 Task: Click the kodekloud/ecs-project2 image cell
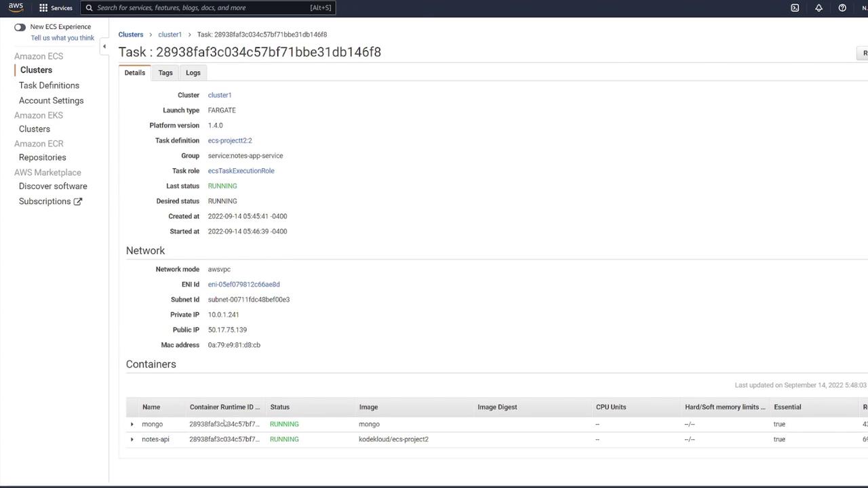(x=394, y=439)
